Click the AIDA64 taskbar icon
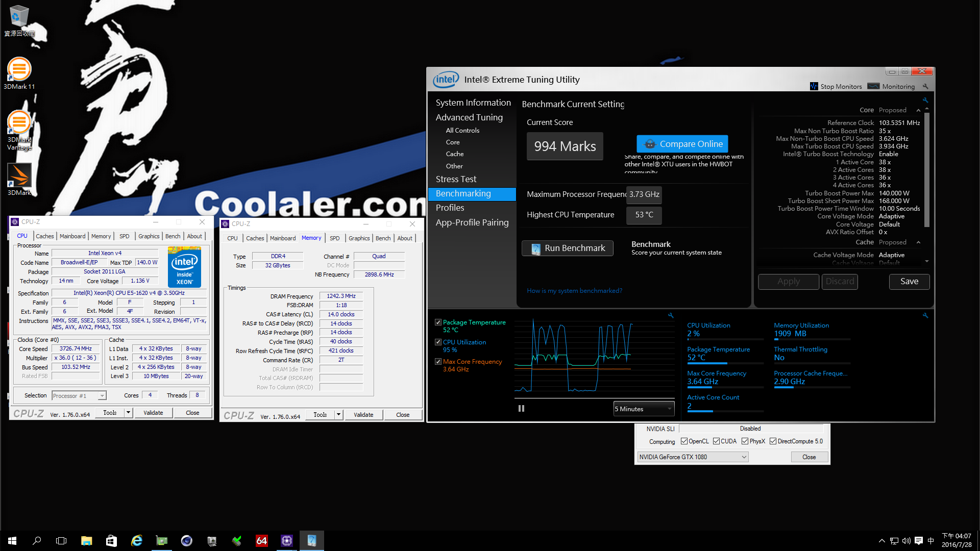Screen dimensions: 980x551 [x=262, y=541]
